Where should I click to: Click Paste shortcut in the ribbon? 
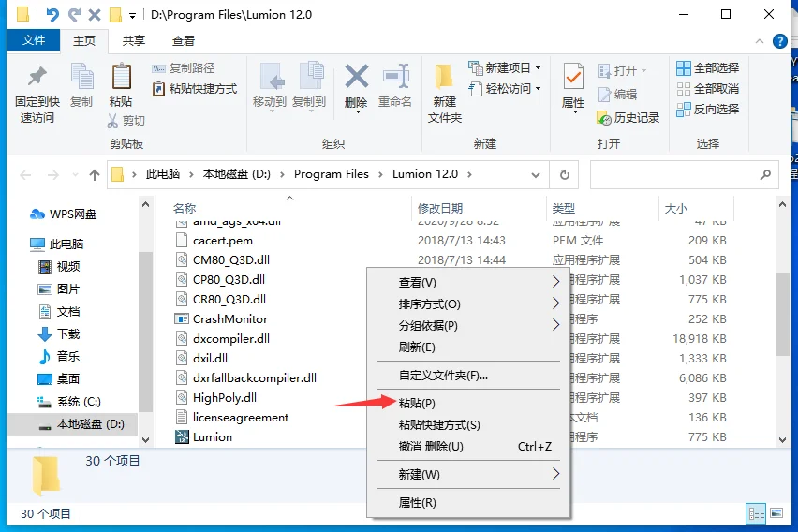tap(195, 89)
